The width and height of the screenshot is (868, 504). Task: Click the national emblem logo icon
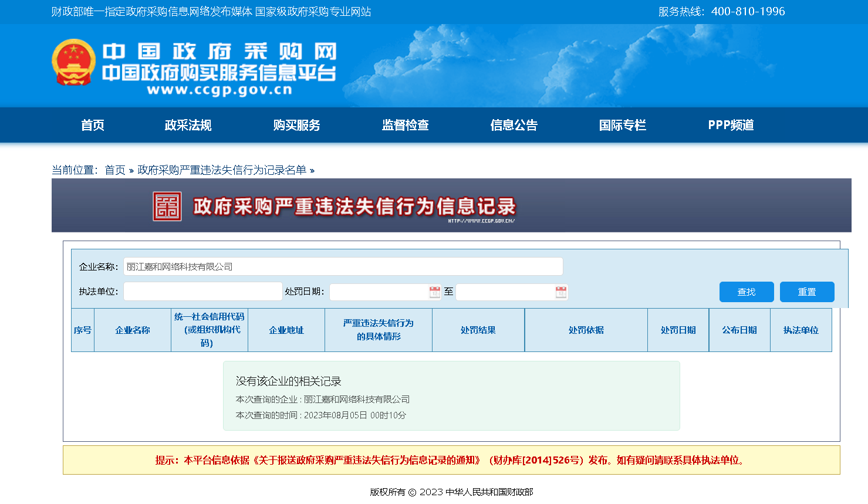coord(73,62)
